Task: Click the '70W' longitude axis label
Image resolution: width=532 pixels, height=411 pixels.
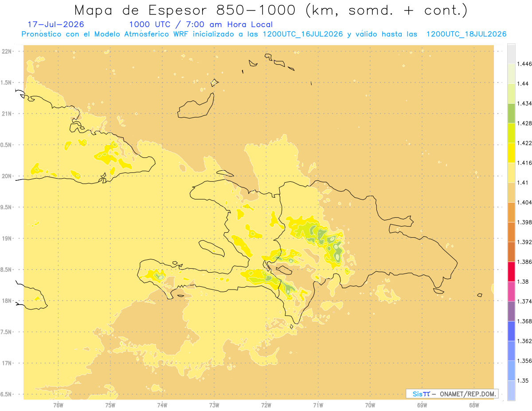Action: (x=370, y=405)
